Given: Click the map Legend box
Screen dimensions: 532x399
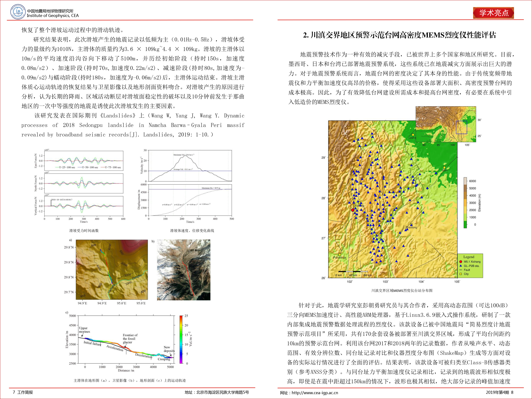Looking at the screenshot, I should [x=470, y=266].
